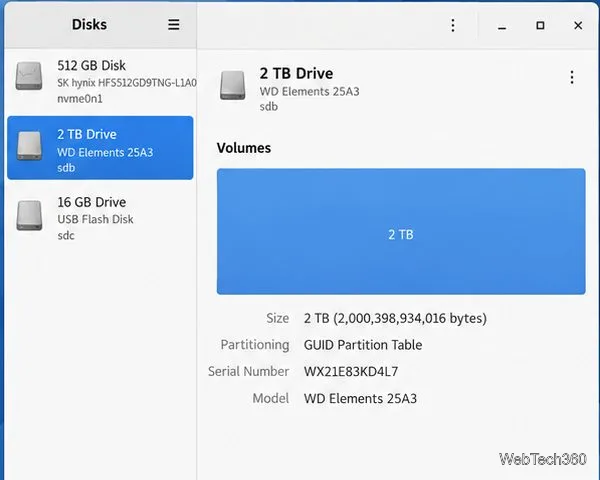Click the Volumes heading
This screenshot has height=480, width=600.
(244, 148)
